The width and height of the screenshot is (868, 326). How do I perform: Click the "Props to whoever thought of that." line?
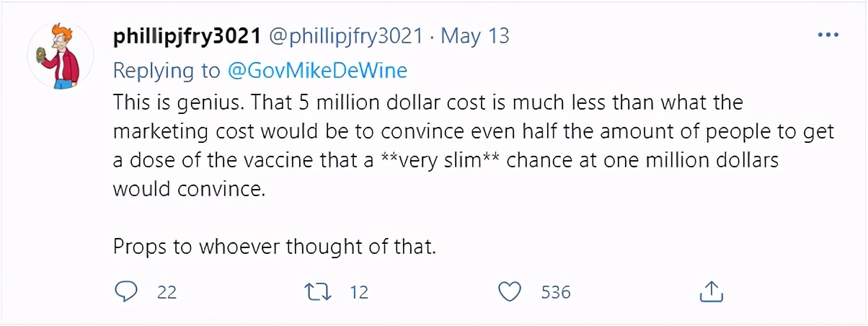tap(274, 246)
